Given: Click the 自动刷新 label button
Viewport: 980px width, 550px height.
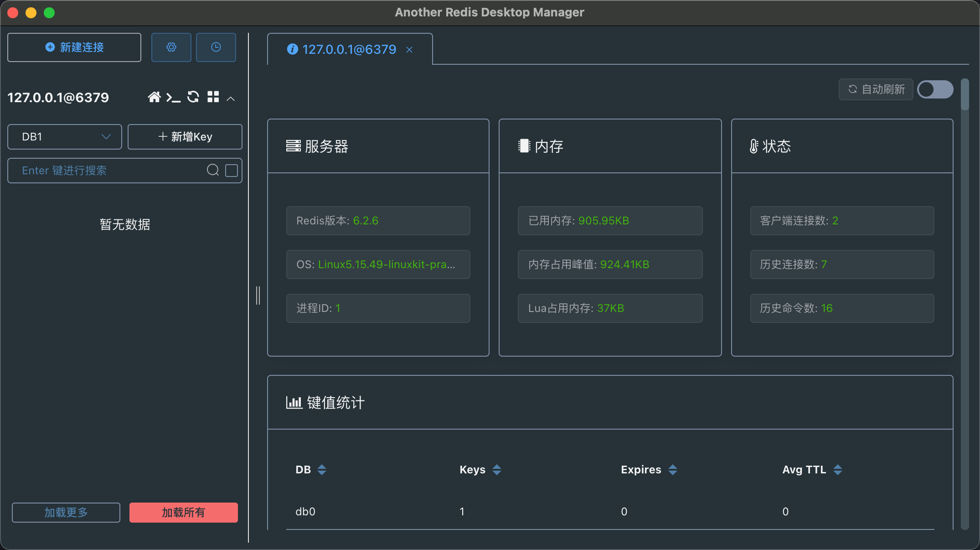Looking at the screenshot, I should coord(876,89).
